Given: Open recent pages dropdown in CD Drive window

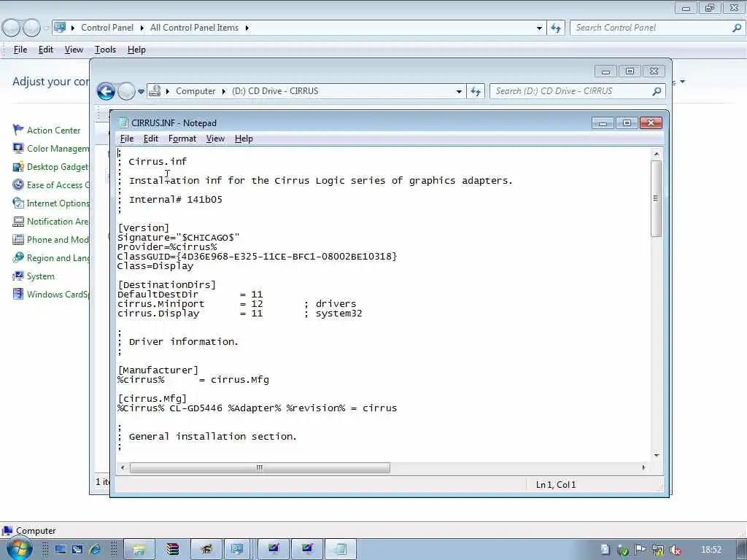Looking at the screenshot, I should pyautogui.click(x=141, y=91).
